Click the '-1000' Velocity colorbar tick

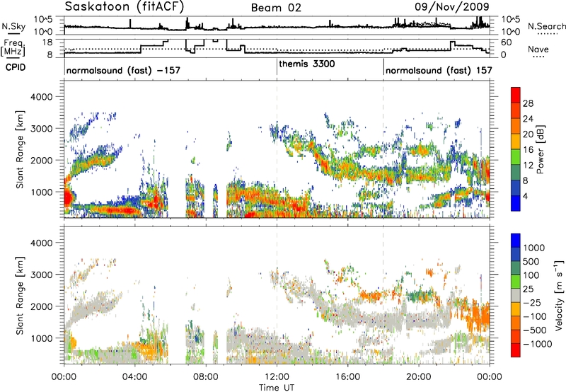click(537, 344)
